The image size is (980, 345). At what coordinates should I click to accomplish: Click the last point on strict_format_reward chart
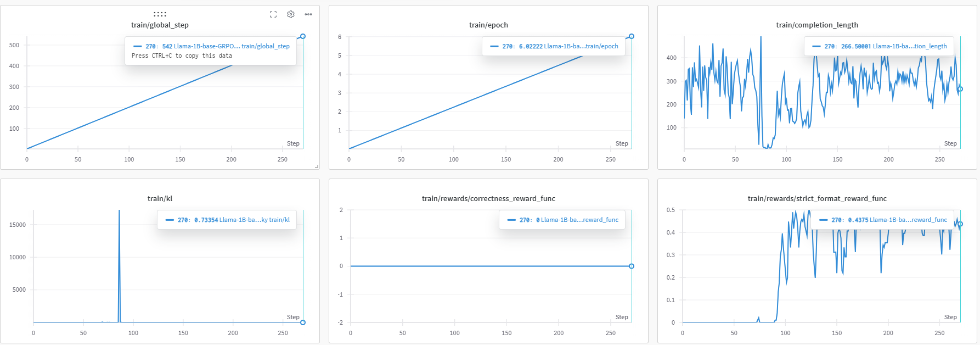click(x=960, y=224)
